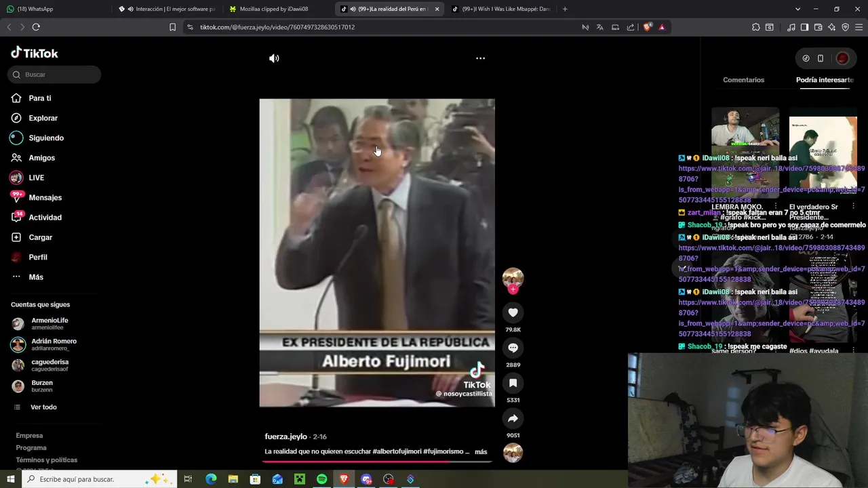Click the TikTok logo
The width and height of the screenshot is (868, 488).
pos(35,53)
